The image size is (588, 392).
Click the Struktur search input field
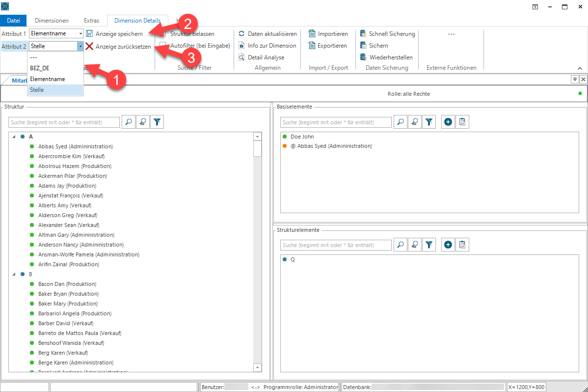tap(64, 122)
